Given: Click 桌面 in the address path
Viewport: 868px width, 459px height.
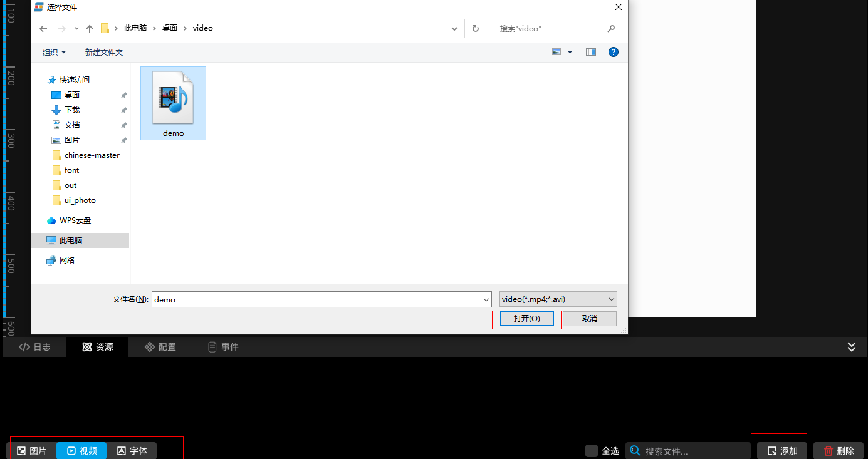Looking at the screenshot, I should pos(170,28).
